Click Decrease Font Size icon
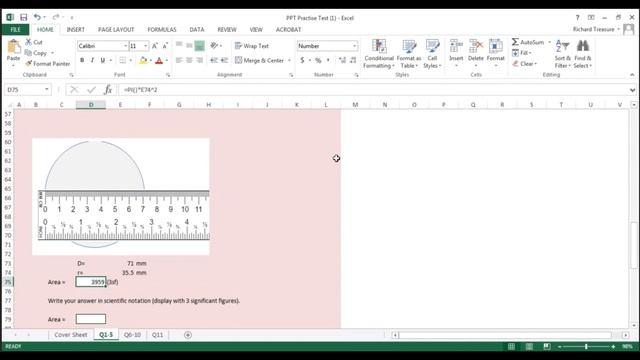 165,46
